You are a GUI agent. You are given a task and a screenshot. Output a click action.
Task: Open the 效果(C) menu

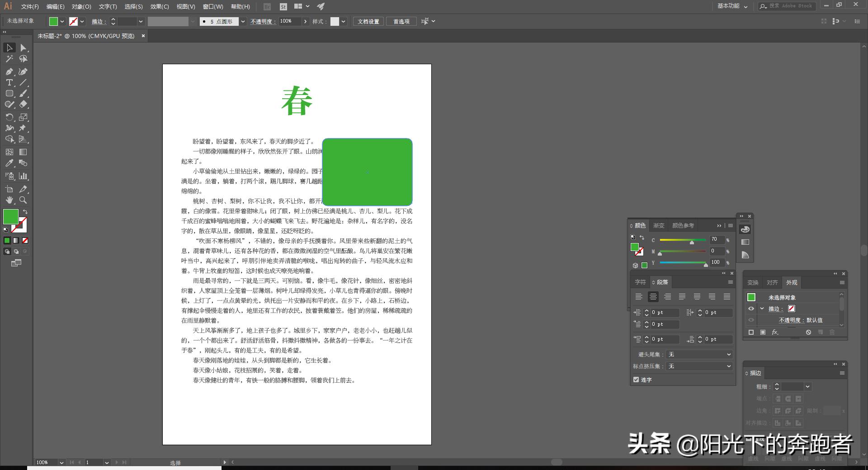(160, 6)
